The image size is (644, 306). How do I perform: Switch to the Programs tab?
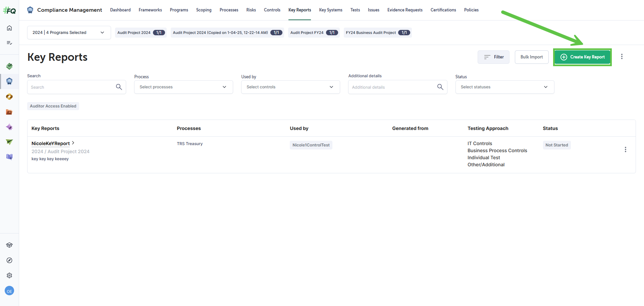[x=179, y=10]
